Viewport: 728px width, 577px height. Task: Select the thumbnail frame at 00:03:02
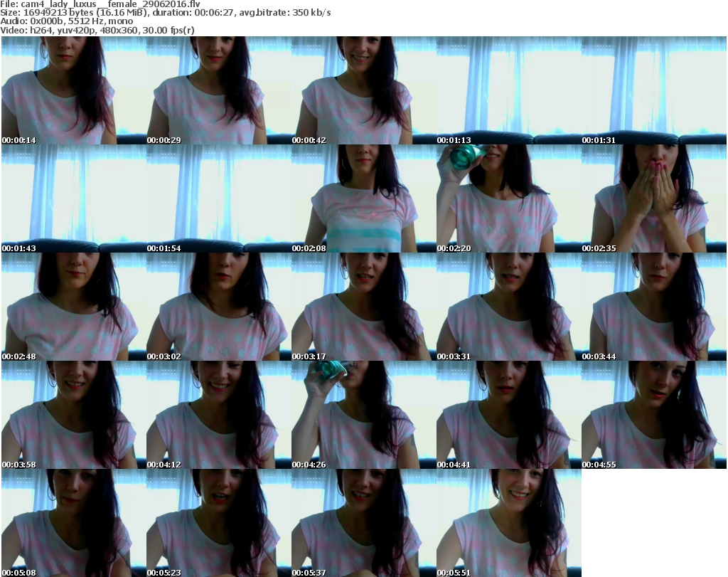(x=219, y=307)
